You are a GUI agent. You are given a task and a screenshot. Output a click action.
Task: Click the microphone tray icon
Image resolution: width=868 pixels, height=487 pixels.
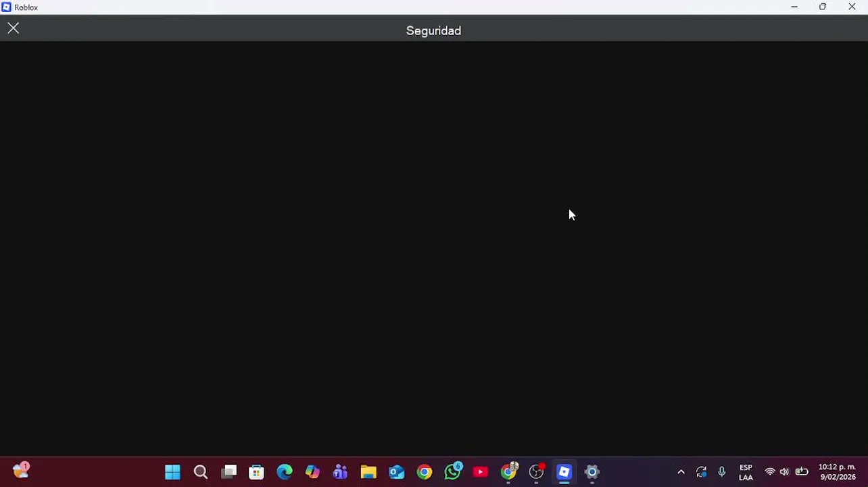point(721,472)
